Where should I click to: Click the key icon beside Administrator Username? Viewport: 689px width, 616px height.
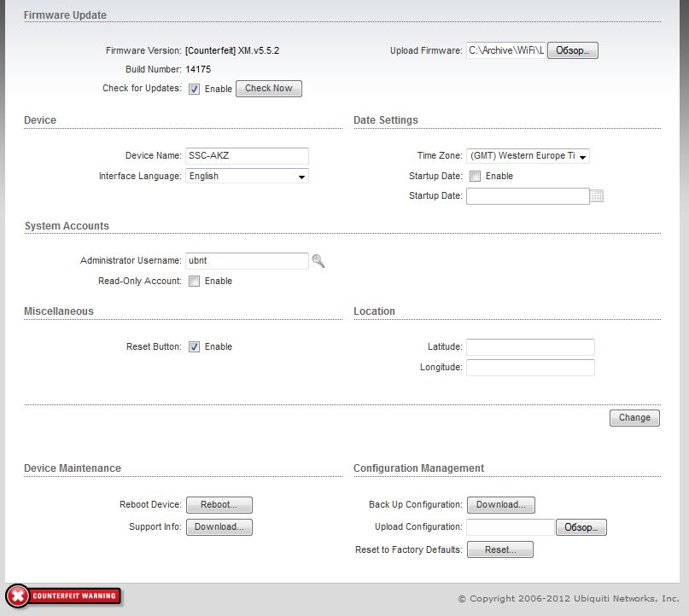tap(318, 261)
